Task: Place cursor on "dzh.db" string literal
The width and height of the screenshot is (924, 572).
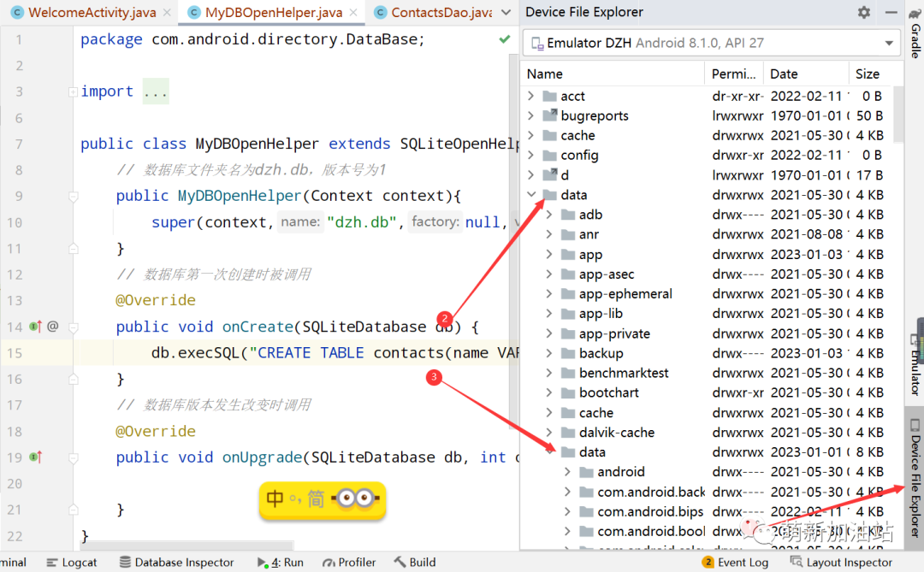Action: tap(361, 222)
